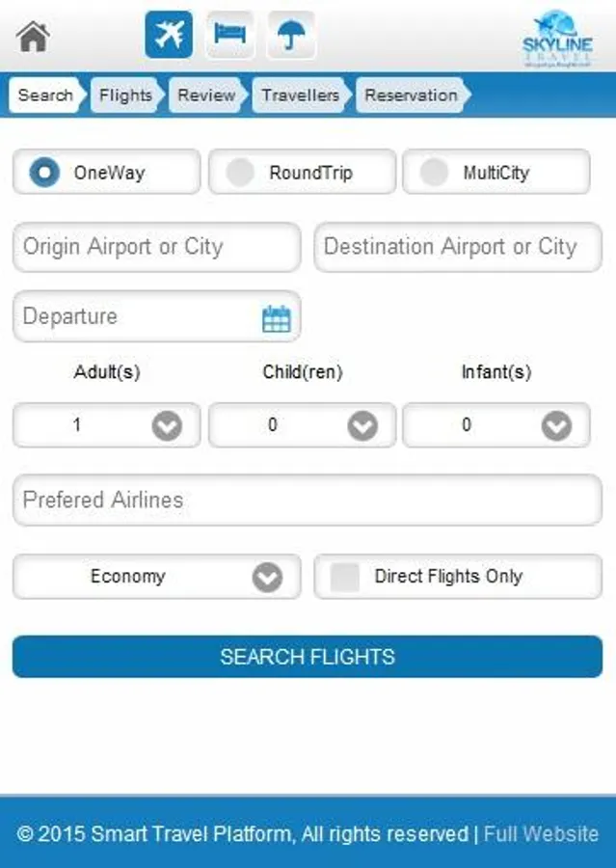
Task: Expand the Adult(s) count dropdown
Action: click(x=107, y=425)
